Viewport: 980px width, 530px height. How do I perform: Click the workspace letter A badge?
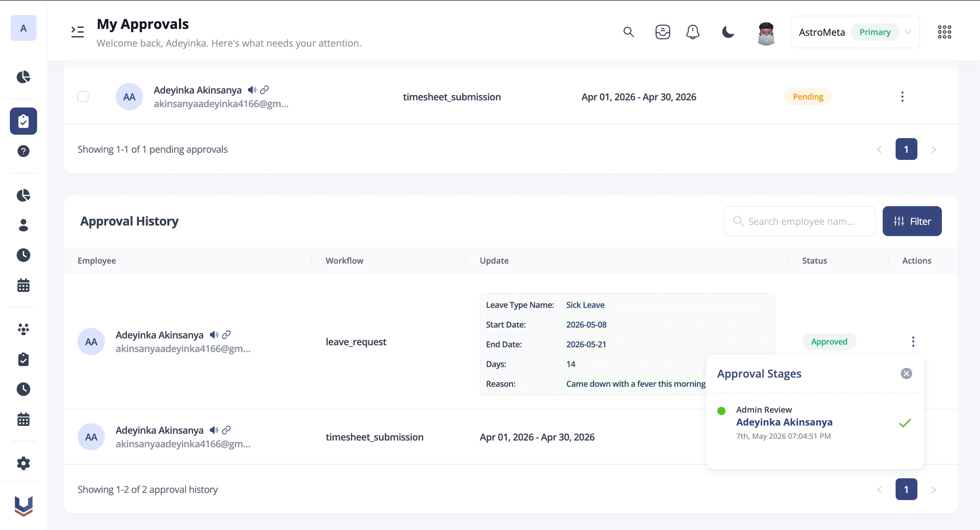pos(23,28)
